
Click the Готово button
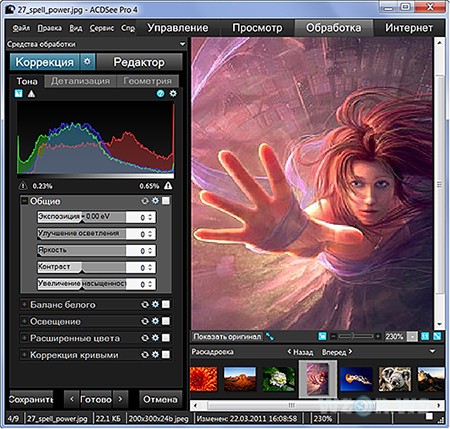coord(96,399)
